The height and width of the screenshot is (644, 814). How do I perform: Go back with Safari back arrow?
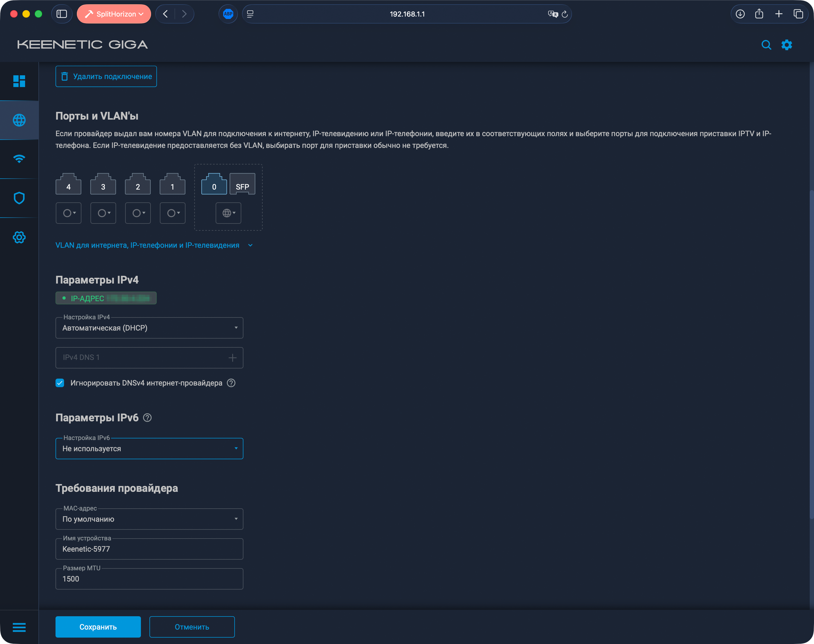click(x=165, y=14)
